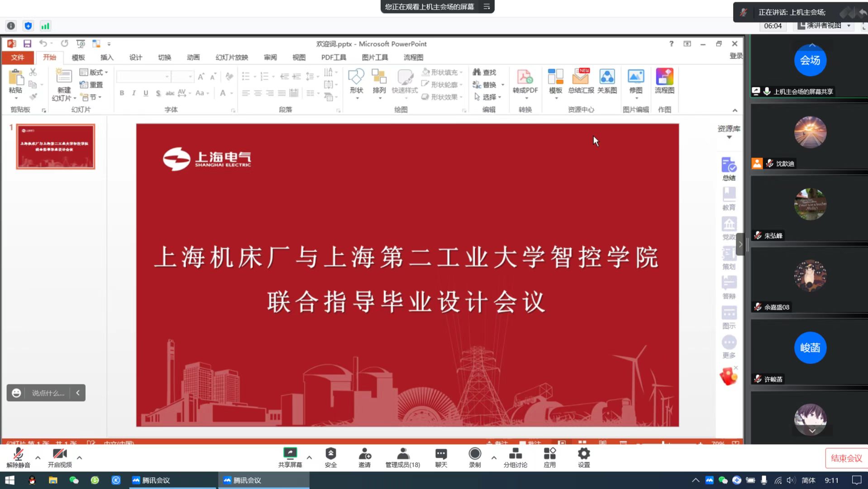Click the Share Screen (共享屏幕) icon

tap(290, 456)
